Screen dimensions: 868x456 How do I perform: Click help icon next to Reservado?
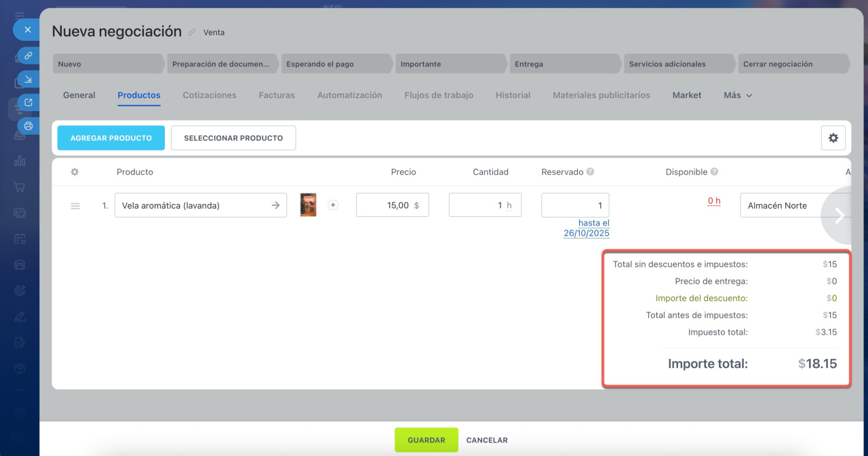tap(590, 172)
